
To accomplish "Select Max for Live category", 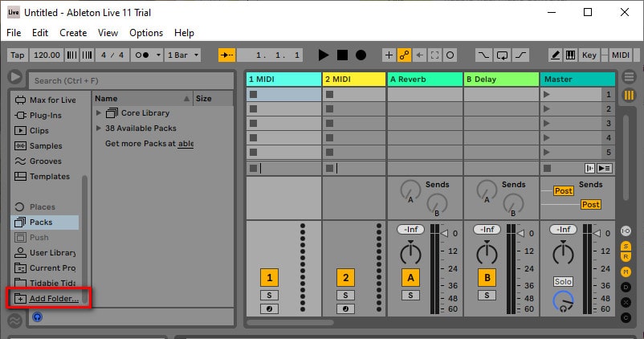I will pos(45,100).
